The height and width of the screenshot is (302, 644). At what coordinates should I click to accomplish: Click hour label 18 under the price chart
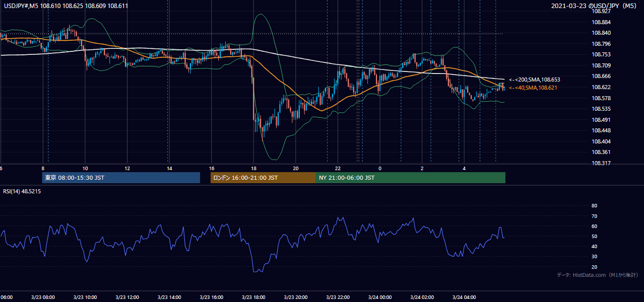click(x=254, y=168)
